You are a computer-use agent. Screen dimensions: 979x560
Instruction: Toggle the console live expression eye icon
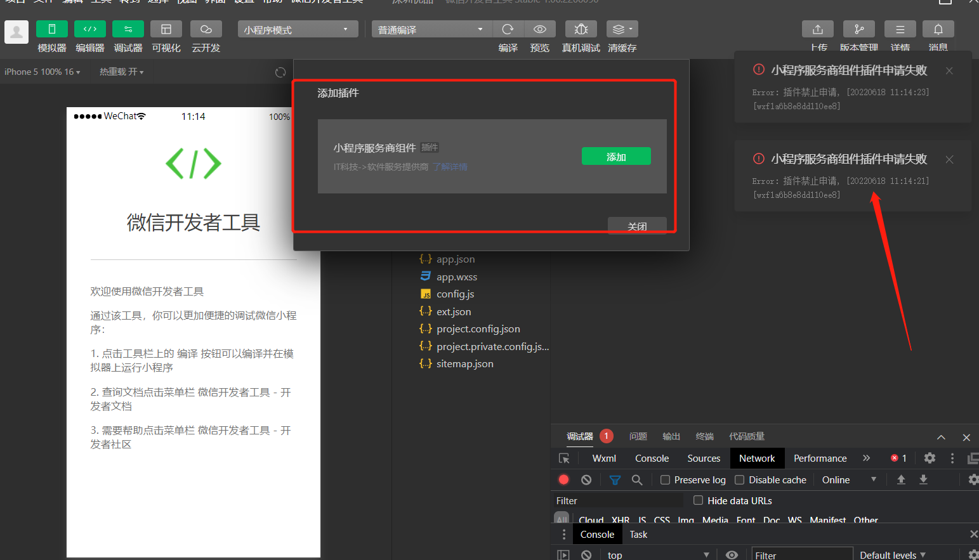[x=732, y=555]
